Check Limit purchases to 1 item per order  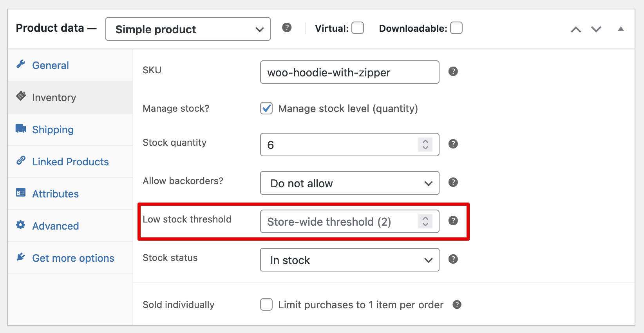pyautogui.click(x=266, y=304)
